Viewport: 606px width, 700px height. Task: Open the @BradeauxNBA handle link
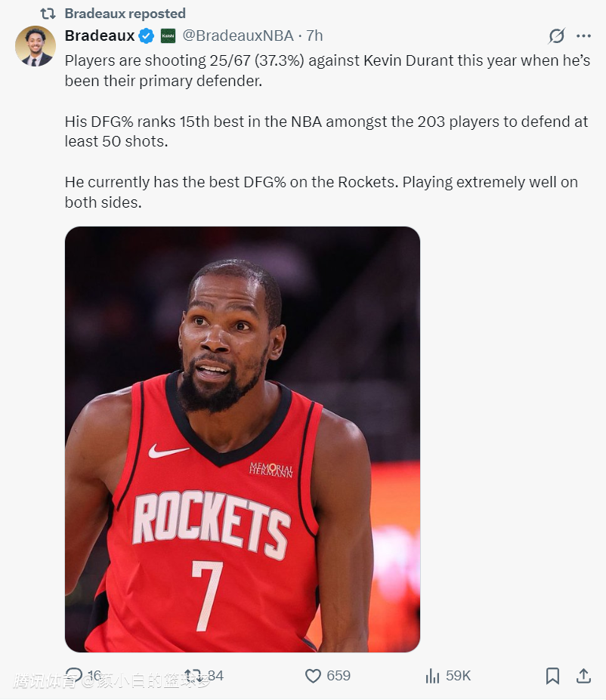(238, 35)
